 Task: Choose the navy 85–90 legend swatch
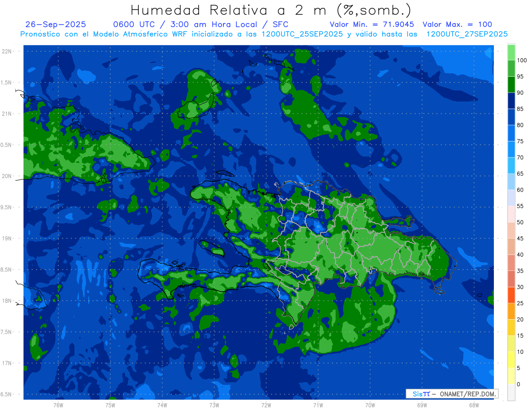click(511, 101)
